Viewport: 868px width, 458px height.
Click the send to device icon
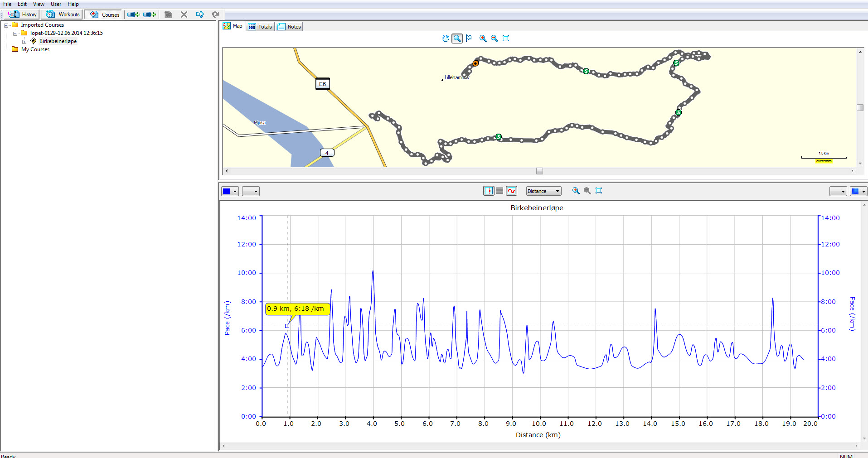(133, 14)
